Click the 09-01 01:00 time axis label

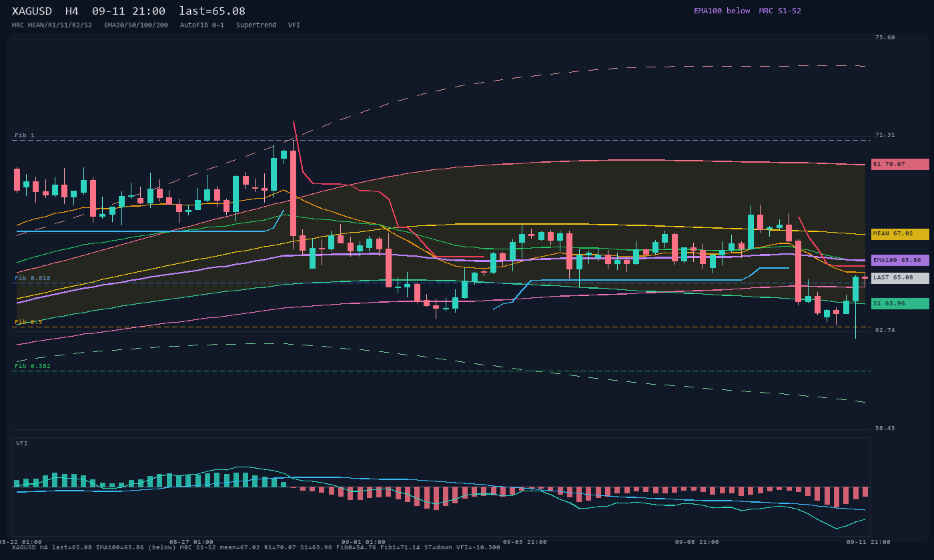point(364,542)
